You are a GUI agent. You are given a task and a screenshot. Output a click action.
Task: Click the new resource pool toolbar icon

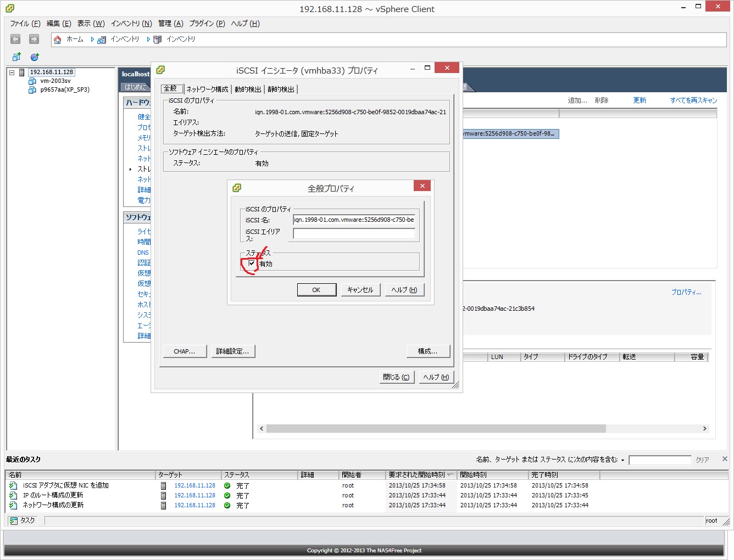[x=35, y=57]
